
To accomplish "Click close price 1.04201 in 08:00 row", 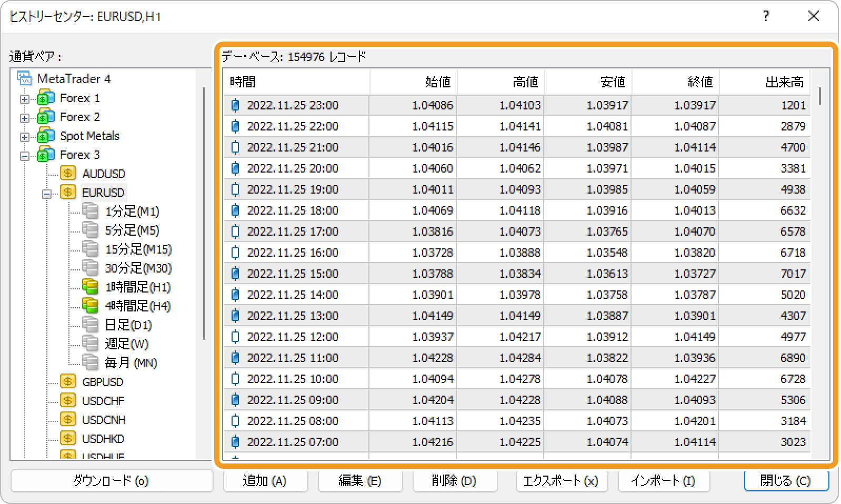I will (x=695, y=421).
